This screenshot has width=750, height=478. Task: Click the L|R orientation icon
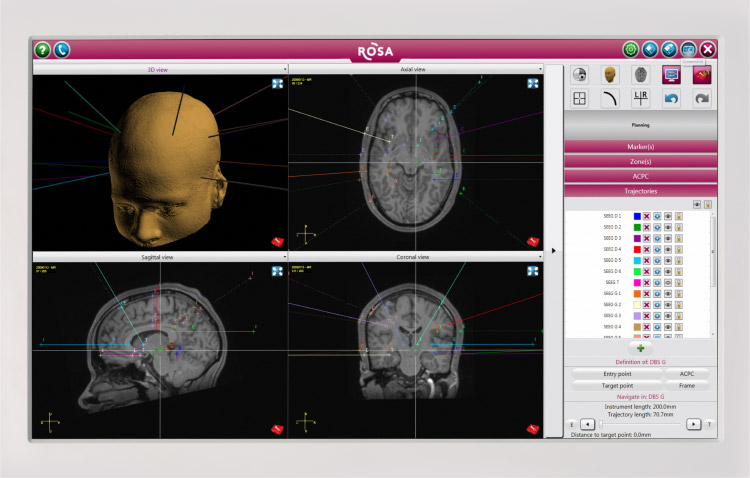pyautogui.click(x=641, y=98)
